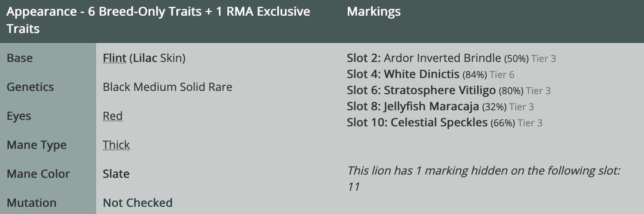Screen dimensions: 644x214
Task: Click the Red eyes link
Action: pyautogui.click(x=112, y=116)
